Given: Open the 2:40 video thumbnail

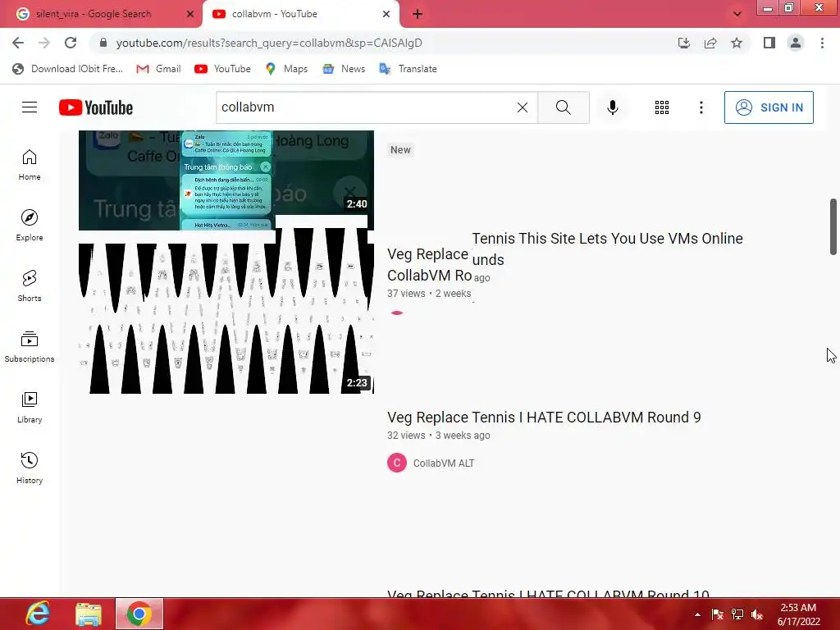Looking at the screenshot, I should coord(226,180).
